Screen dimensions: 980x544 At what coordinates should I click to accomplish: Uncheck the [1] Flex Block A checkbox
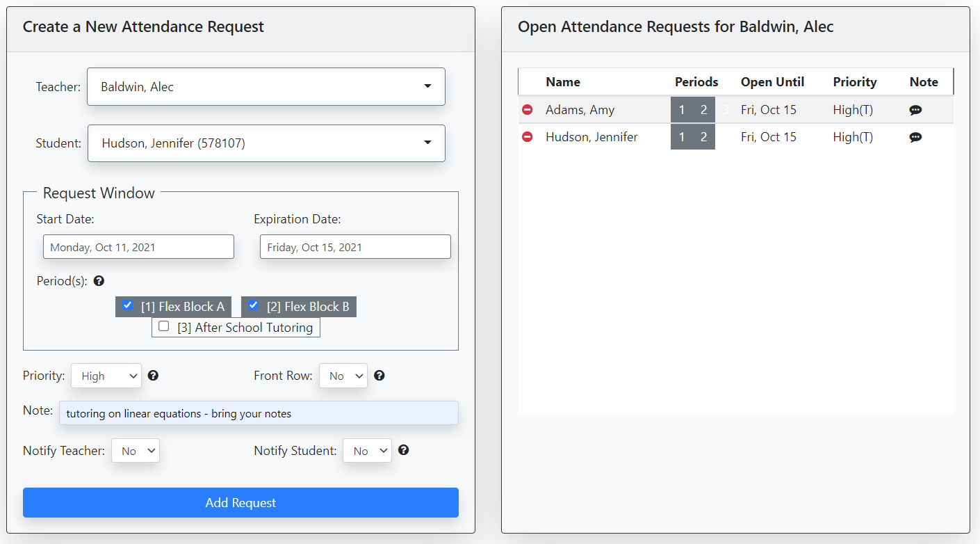coord(127,305)
